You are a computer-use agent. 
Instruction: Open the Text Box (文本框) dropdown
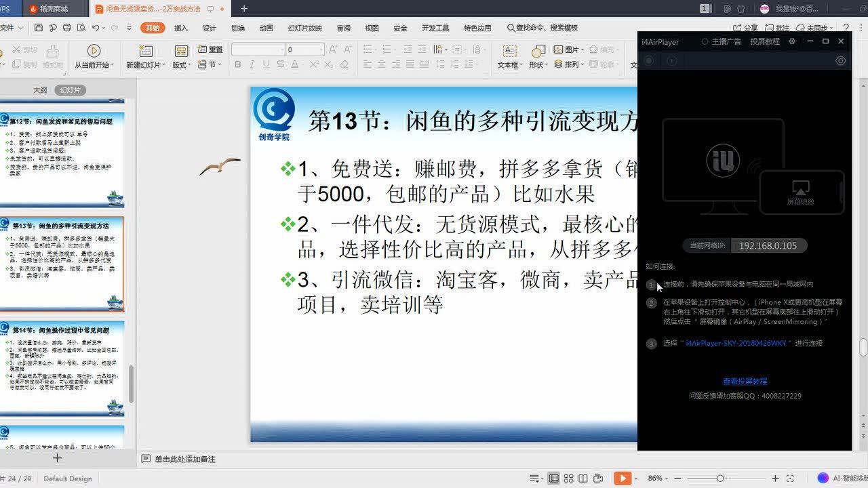coord(509,65)
